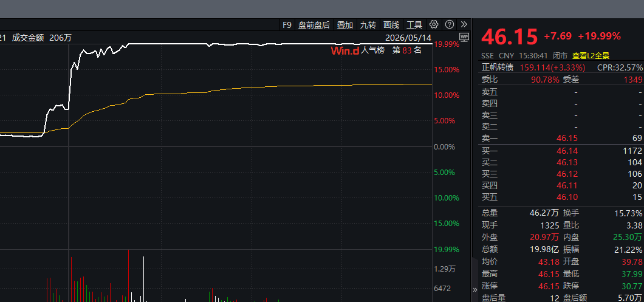The height and width of the screenshot is (302, 644).
Task: Click the 卖五 ask level label
Action: tap(490, 92)
